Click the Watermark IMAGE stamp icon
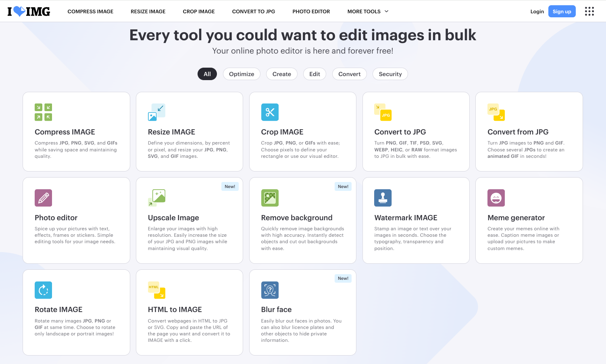 (x=383, y=198)
